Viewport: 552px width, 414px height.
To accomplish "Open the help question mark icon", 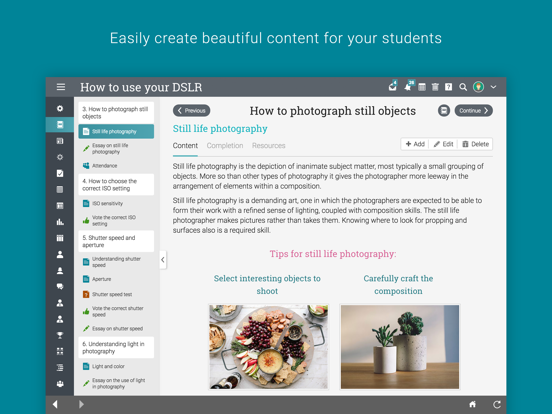I will 448,87.
